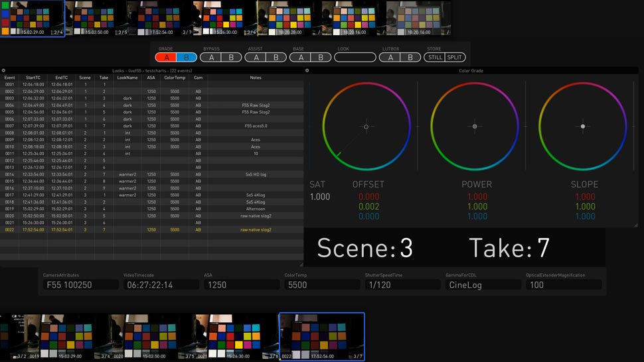Select event 0019 row 'Afternoon'
The height and width of the screenshot is (362, 644).
click(151, 209)
